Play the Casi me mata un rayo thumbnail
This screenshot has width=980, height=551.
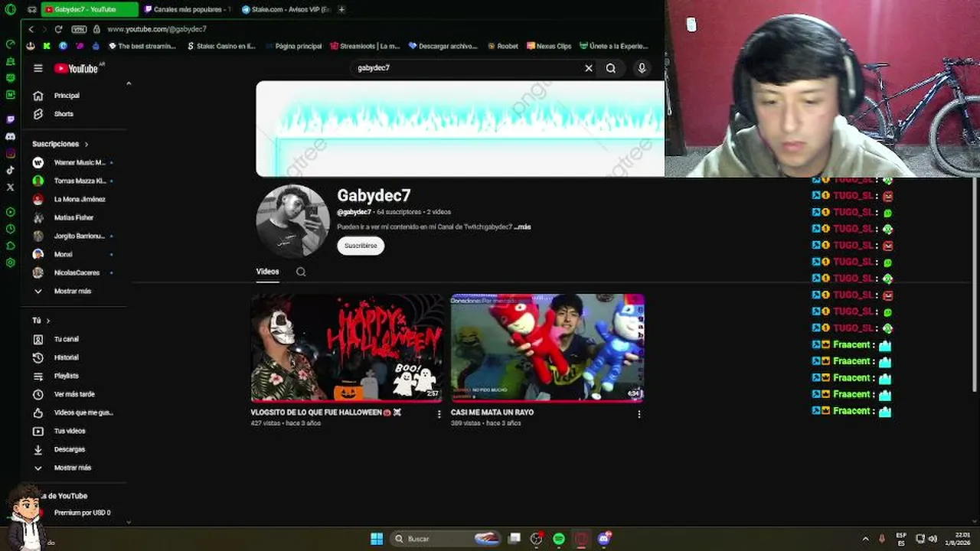coord(547,348)
